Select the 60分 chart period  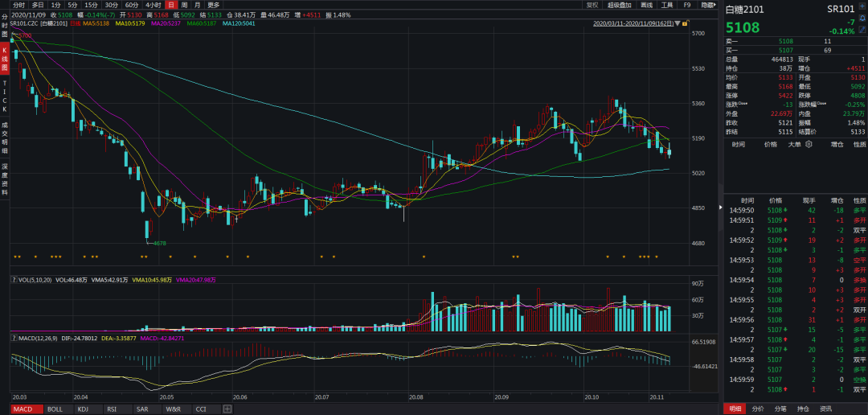point(132,5)
